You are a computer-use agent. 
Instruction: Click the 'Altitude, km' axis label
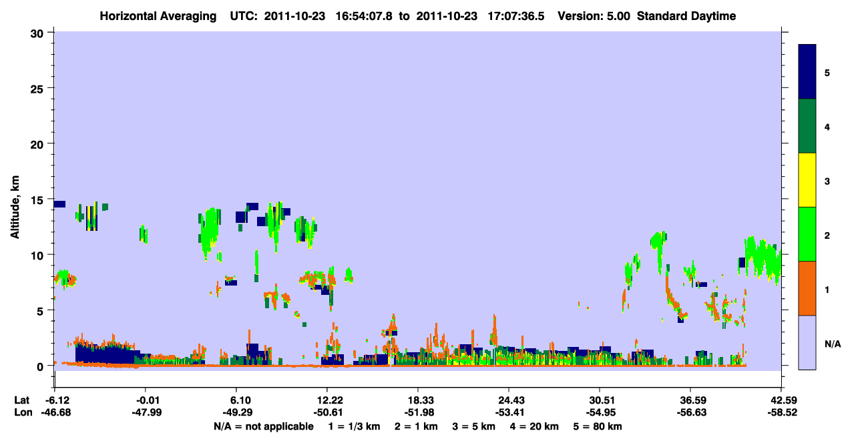coord(15,208)
